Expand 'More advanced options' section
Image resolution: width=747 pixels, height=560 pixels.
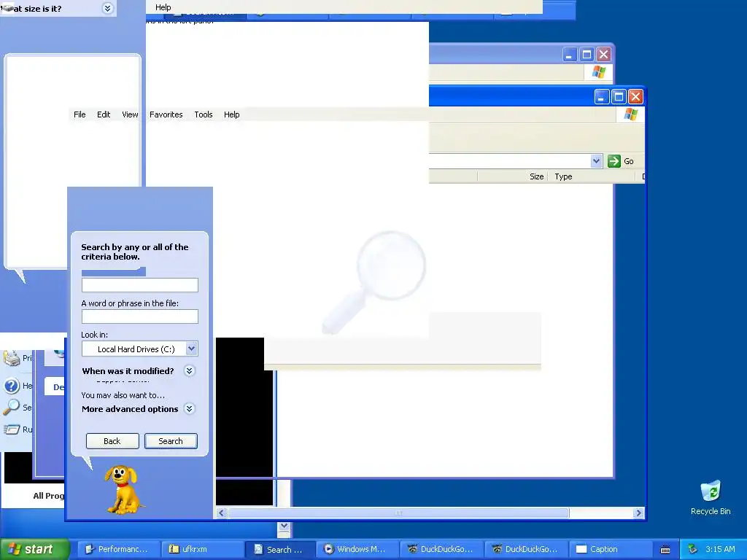tap(189, 408)
